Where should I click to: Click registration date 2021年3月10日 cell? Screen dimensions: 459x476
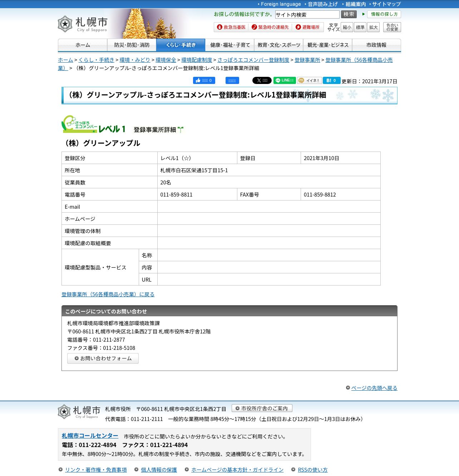[341, 158]
